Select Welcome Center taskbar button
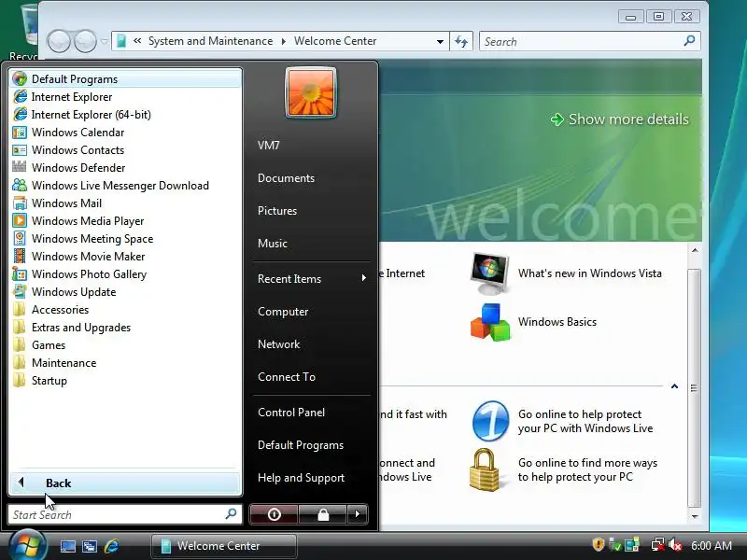Screen dimensions: 747x560 (224, 546)
